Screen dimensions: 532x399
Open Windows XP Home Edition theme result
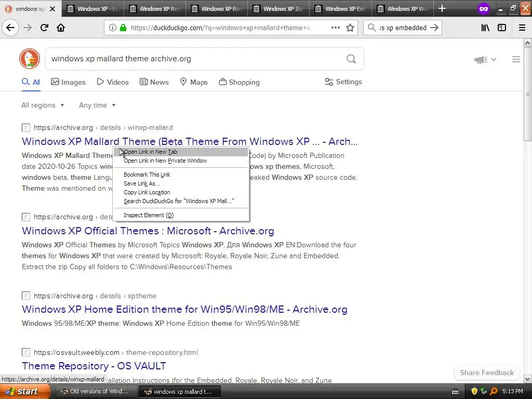(184, 309)
